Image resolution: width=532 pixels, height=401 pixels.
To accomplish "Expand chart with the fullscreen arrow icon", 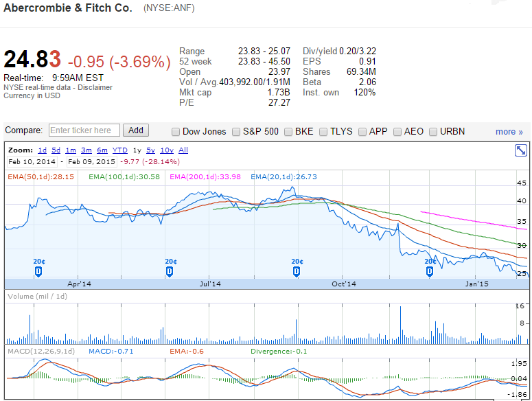I will coord(521,150).
